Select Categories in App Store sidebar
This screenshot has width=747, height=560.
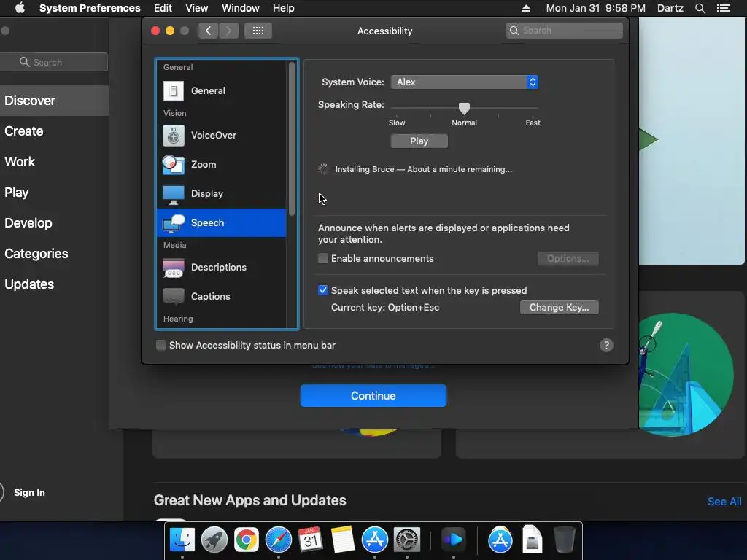click(54, 253)
